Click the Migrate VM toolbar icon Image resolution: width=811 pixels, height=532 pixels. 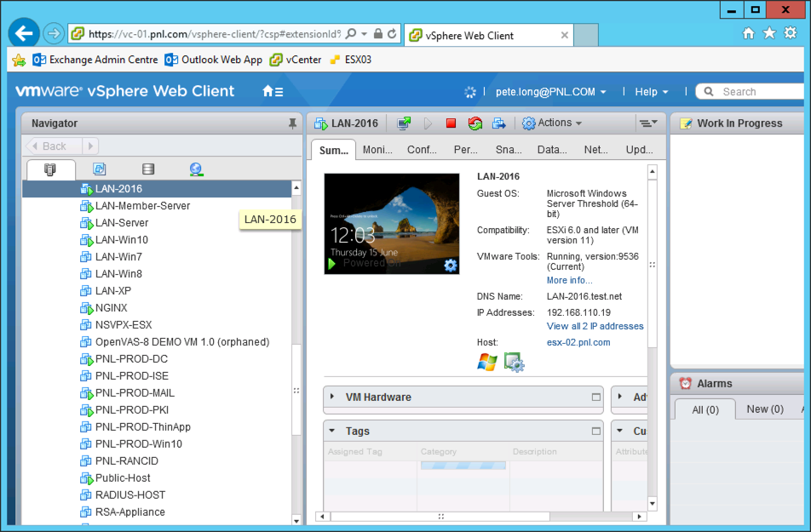(498, 123)
